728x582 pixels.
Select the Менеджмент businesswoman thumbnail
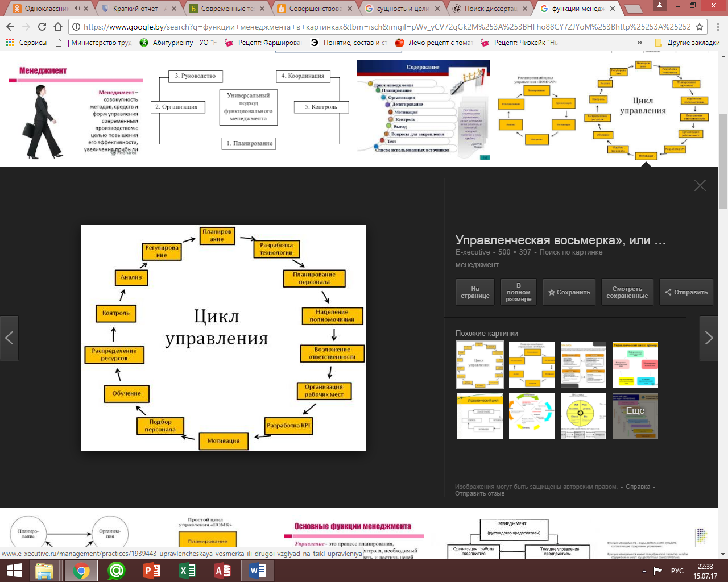[x=76, y=111]
